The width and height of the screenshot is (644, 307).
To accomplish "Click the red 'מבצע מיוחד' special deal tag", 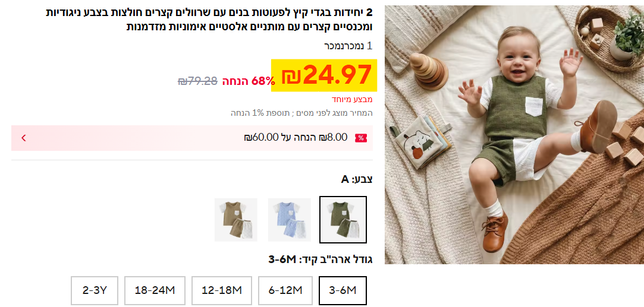I will [x=352, y=100].
